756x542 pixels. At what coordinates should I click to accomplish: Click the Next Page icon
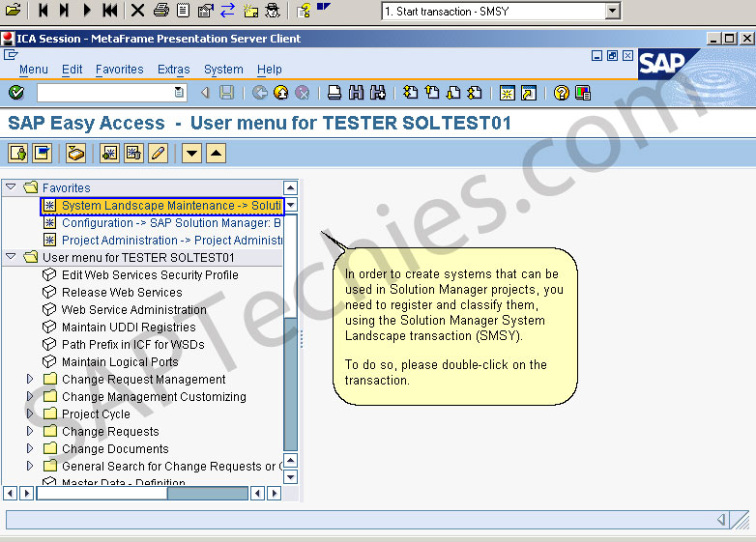pos(453,93)
